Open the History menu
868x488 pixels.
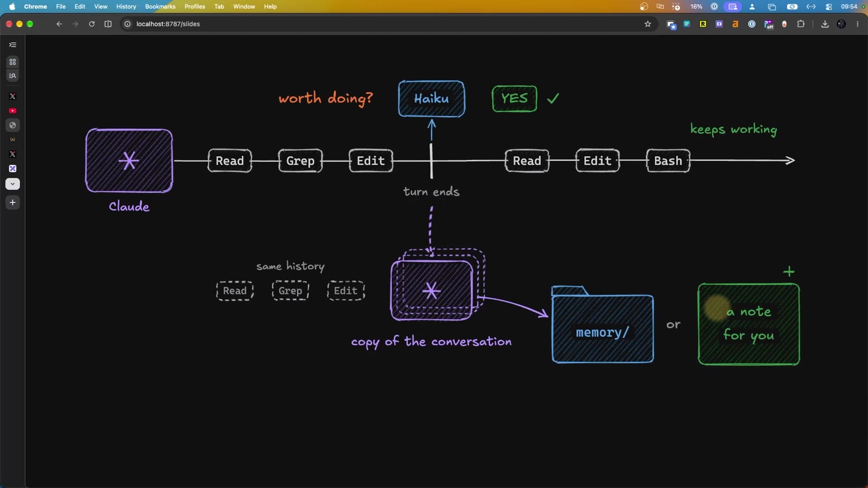pos(126,7)
